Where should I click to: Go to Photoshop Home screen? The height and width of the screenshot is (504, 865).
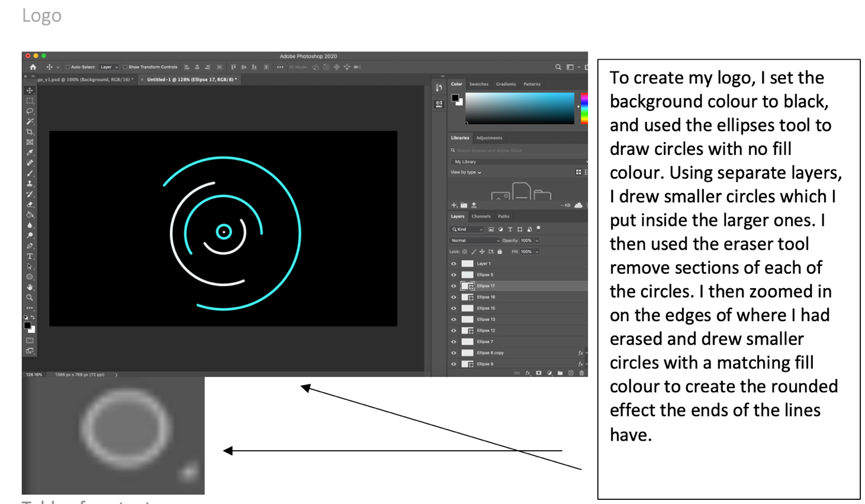[x=33, y=67]
